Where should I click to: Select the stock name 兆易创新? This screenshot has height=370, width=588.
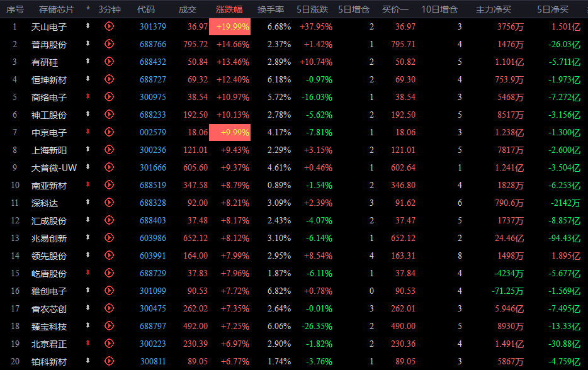tap(49, 238)
